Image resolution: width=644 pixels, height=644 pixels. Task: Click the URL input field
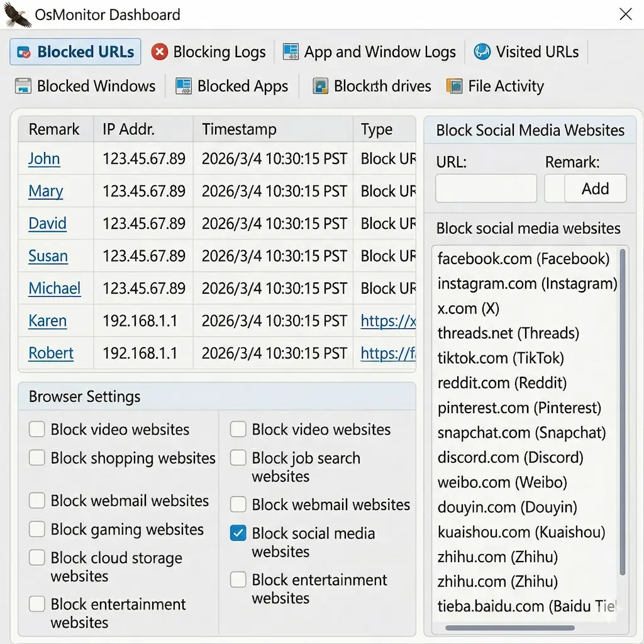pos(486,189)
